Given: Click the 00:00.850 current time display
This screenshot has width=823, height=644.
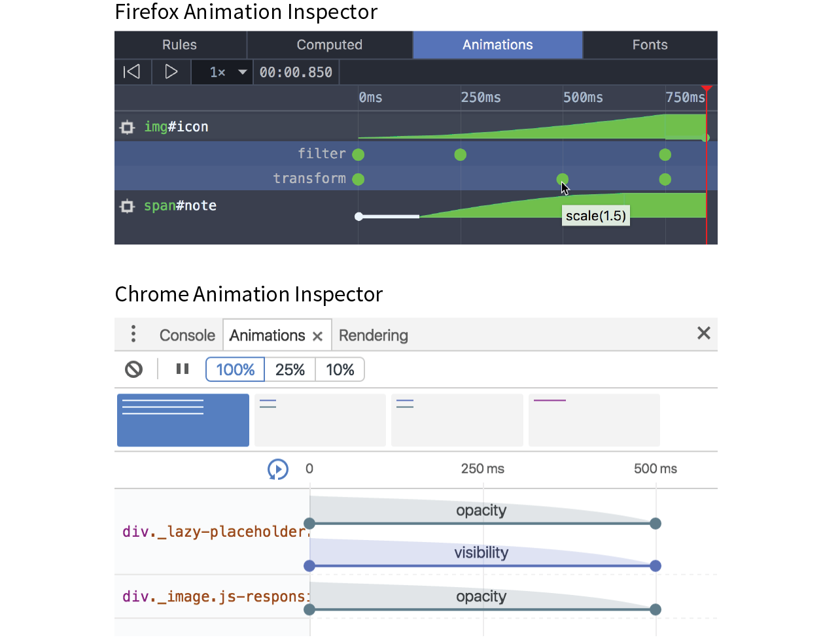Looking at the screenshot, I should pos(296,73).
